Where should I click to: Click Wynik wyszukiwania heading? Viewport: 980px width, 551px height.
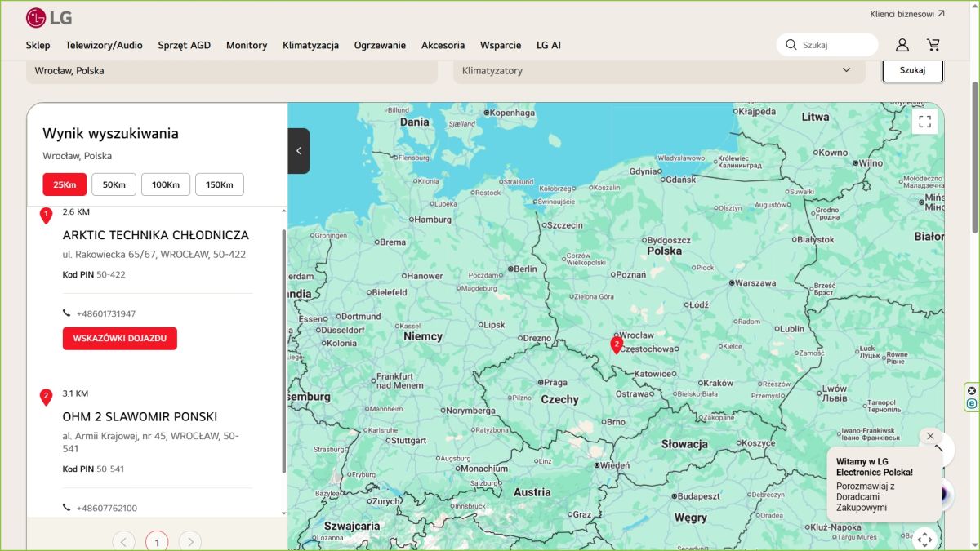(x=110, y=134)
